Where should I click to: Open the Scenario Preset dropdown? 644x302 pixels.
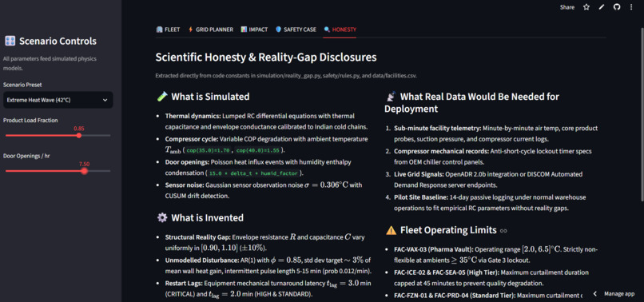[x=58, y=100]
